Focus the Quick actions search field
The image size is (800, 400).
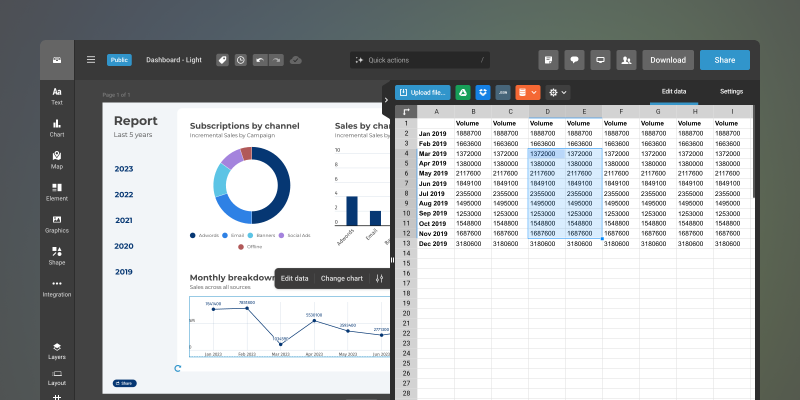[420, 60]
